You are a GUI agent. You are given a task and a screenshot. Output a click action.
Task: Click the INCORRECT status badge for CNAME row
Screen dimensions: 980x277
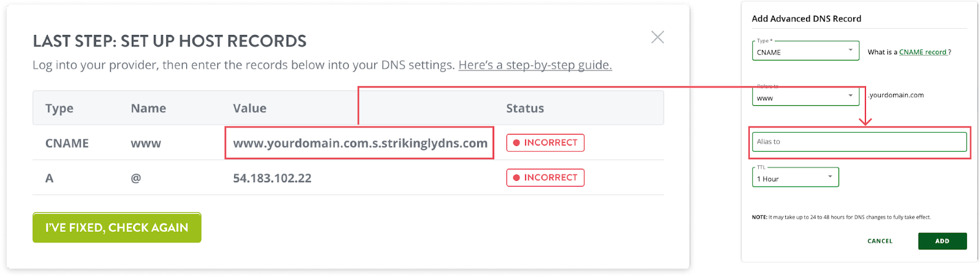545,142
